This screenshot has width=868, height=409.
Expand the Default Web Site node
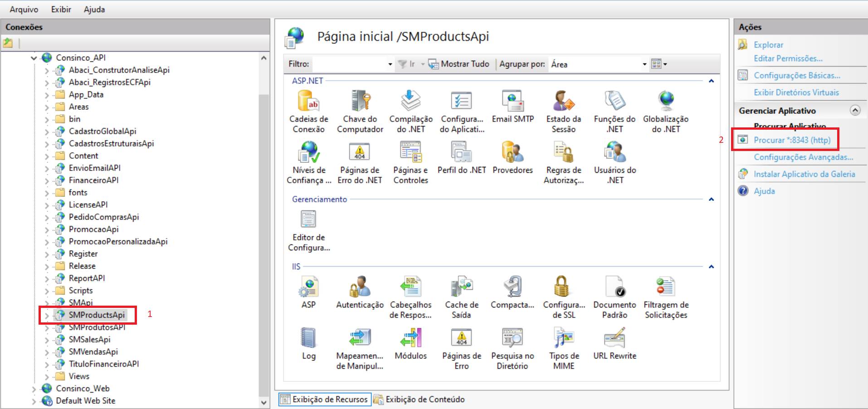(34, 401)
